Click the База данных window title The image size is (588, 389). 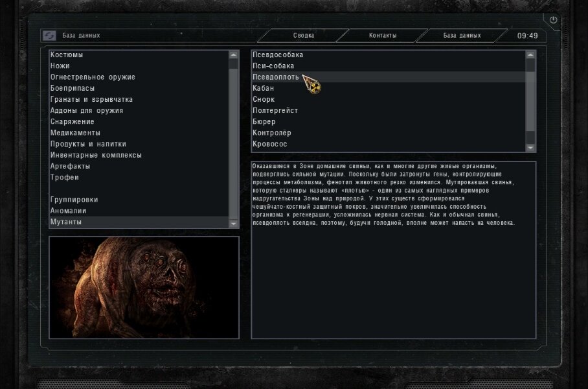click(x=81, y=35)
